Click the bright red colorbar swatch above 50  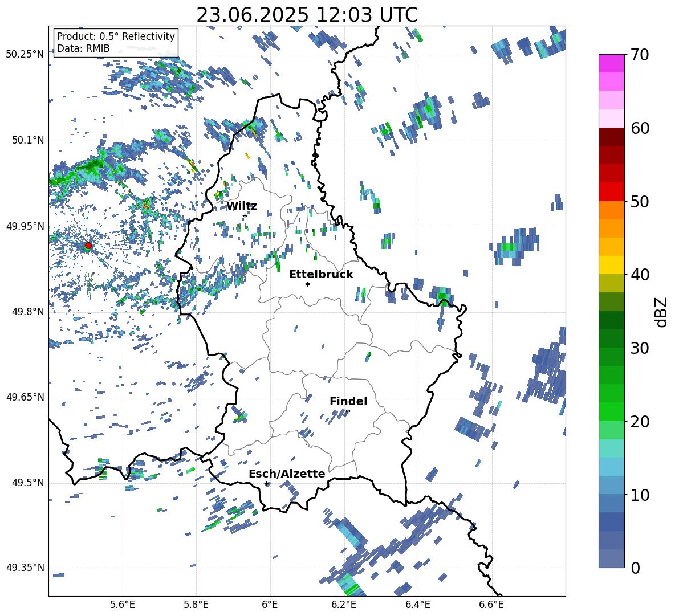pyautogui.click(x=611, y=192)
